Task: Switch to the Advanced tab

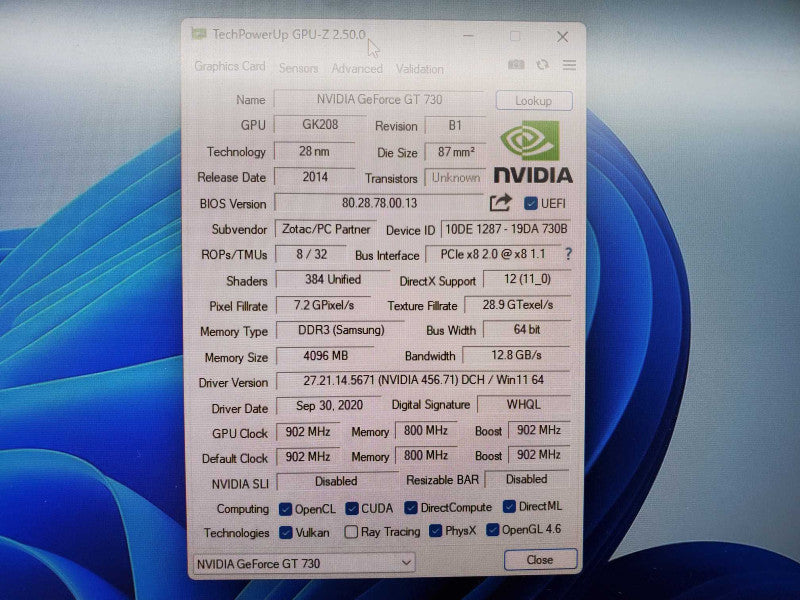Action: pos(357,69)
